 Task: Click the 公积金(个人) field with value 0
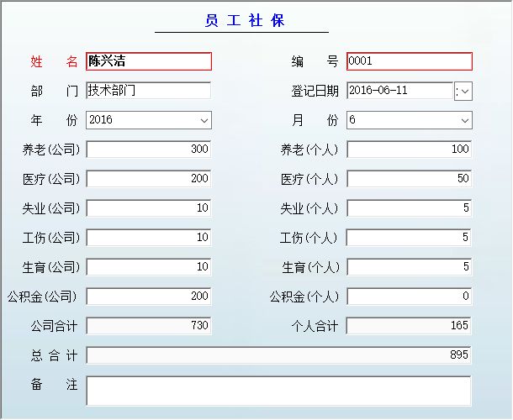[409, 297]
